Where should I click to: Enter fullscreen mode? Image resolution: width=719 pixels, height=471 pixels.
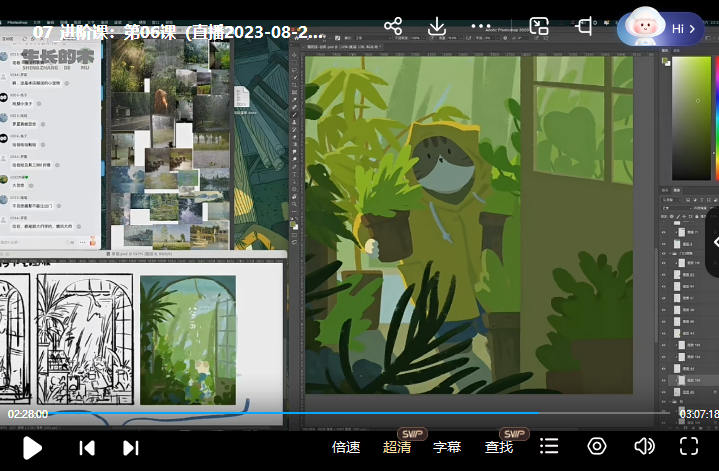(689, 446)
